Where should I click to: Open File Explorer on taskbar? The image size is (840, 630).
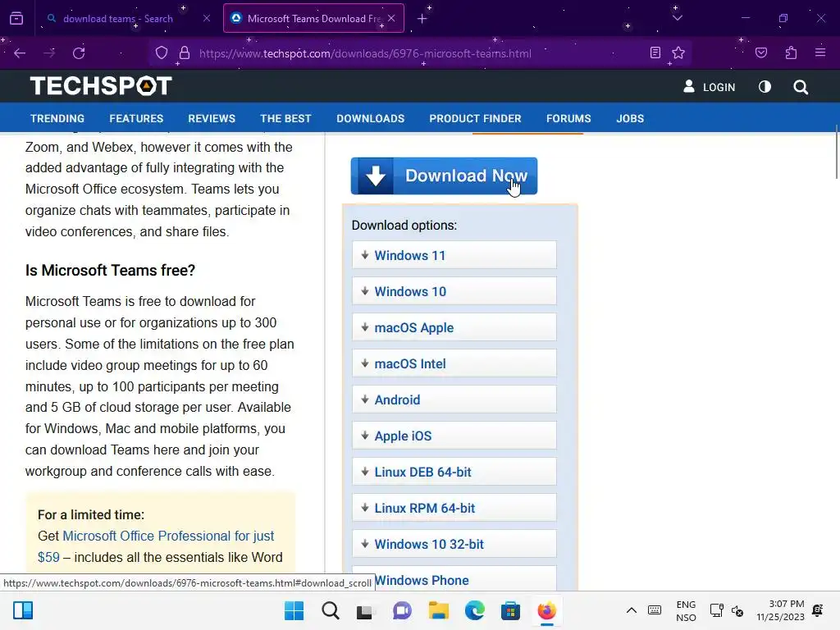click(438, 610)
